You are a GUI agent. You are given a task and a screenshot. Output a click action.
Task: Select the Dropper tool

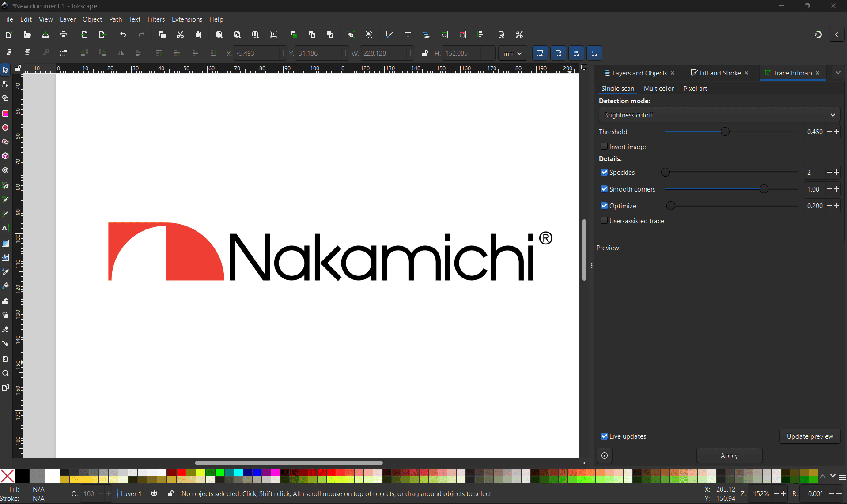pyautogui.click(x=5, y=271)
